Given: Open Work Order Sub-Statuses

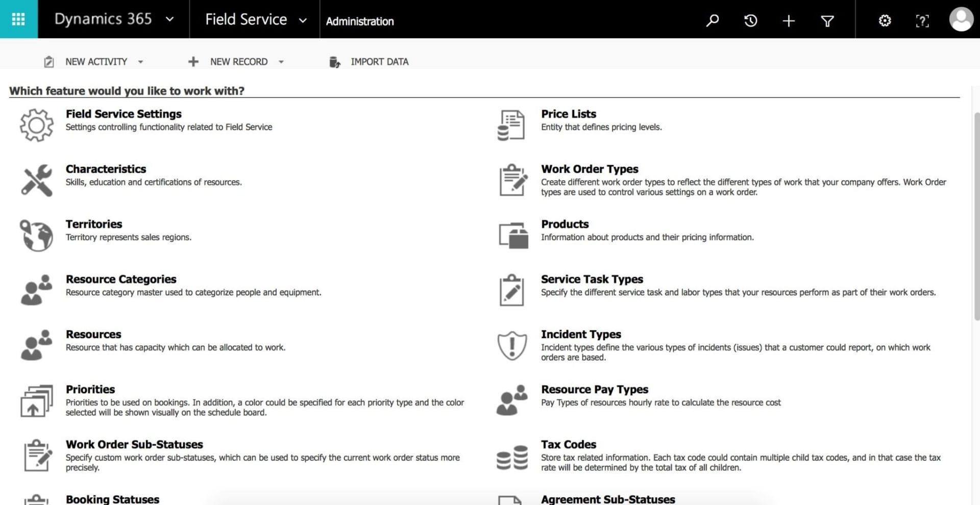Looking at the screenshot, I should [x=134, y=444].
